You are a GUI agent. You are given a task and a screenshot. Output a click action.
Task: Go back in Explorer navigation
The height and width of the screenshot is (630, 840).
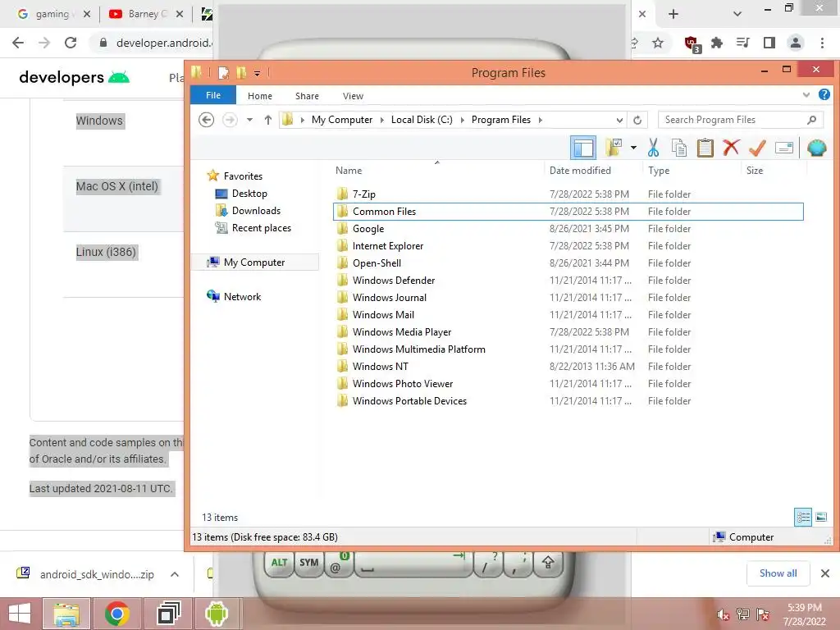(x=206, y=120)
